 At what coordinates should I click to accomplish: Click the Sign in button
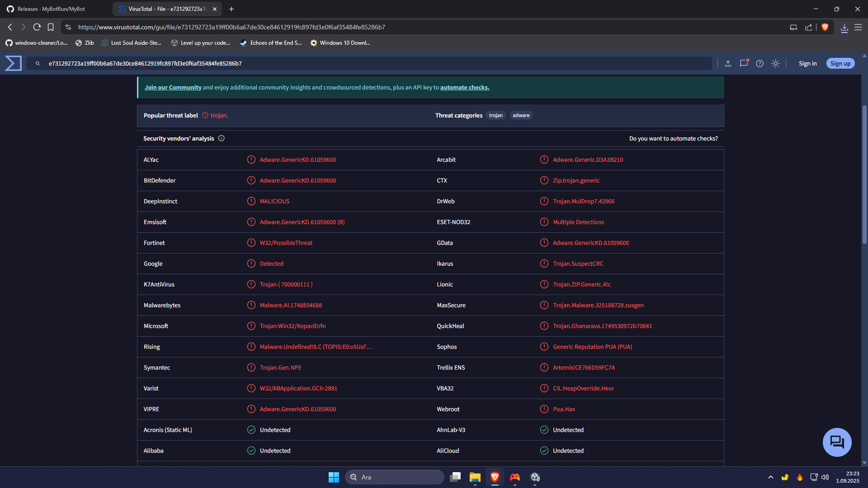point(807,64)
